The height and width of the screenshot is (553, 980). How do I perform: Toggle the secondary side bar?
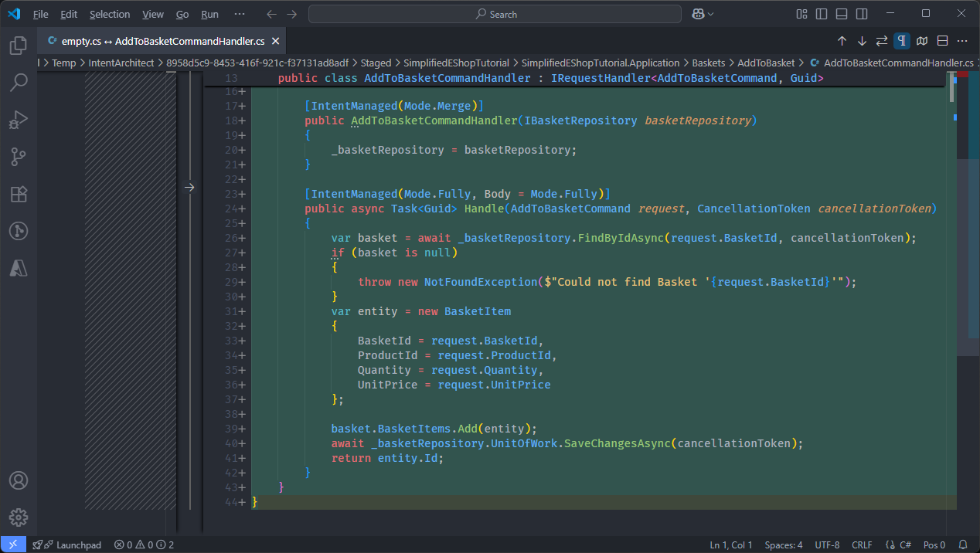(862, 14)
